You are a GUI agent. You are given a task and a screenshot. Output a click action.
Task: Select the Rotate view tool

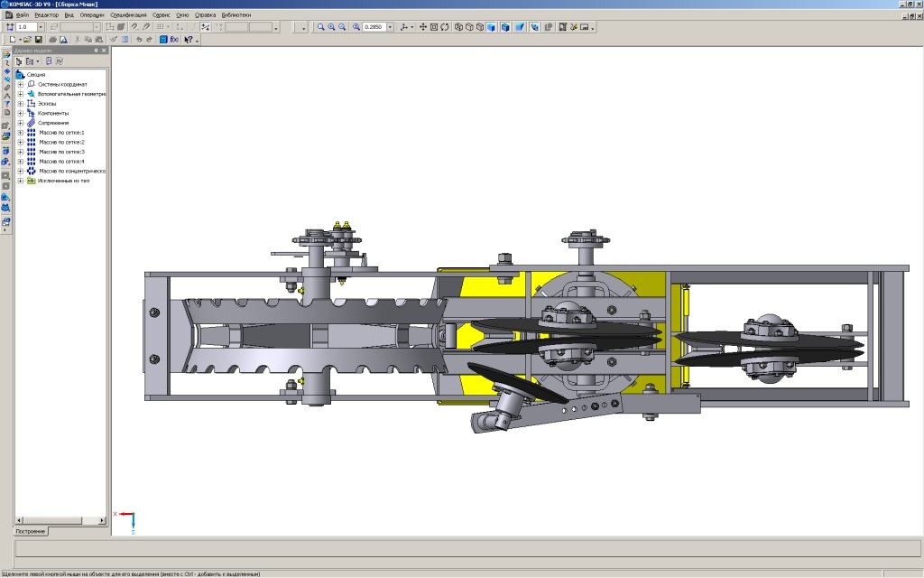click(445, 27)
